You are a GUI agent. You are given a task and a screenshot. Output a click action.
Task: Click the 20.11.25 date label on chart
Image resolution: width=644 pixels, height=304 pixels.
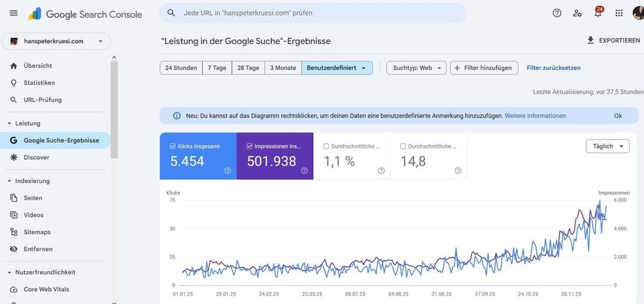coord(571,294)
